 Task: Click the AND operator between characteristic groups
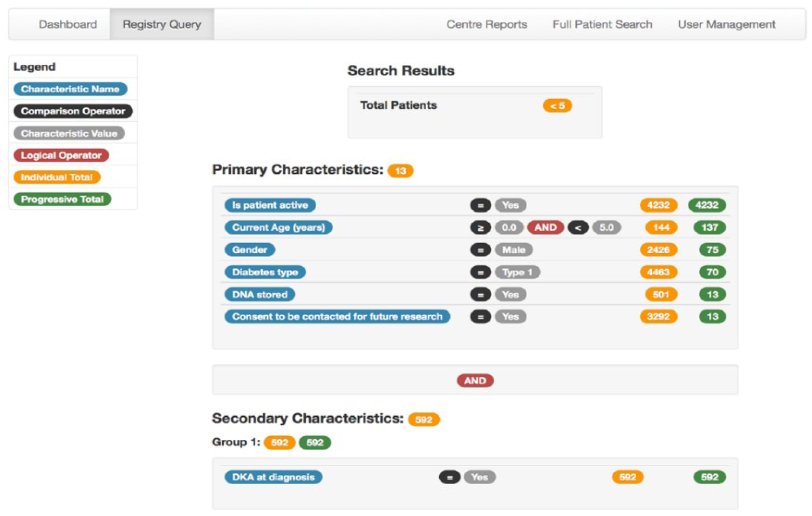coord(475,381)
